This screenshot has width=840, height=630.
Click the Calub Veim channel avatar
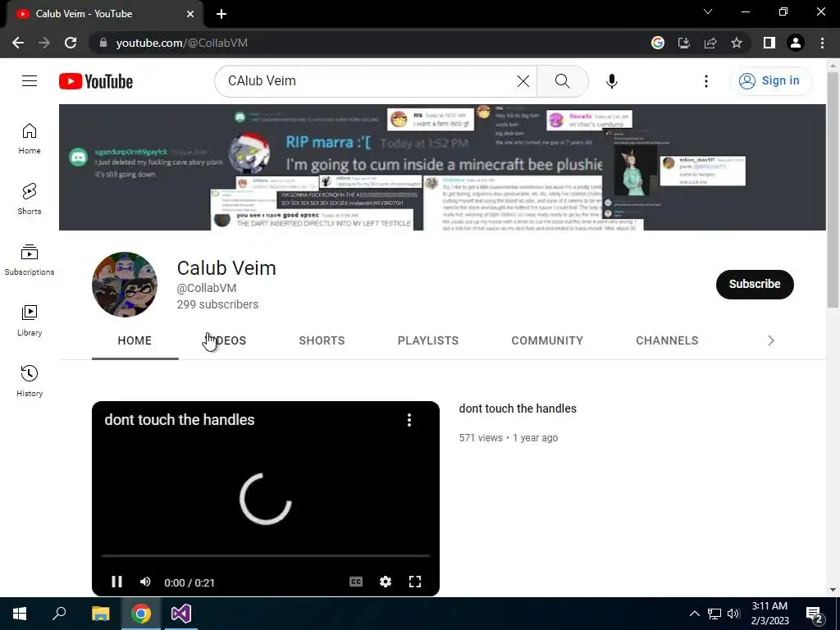coord(125,285)
